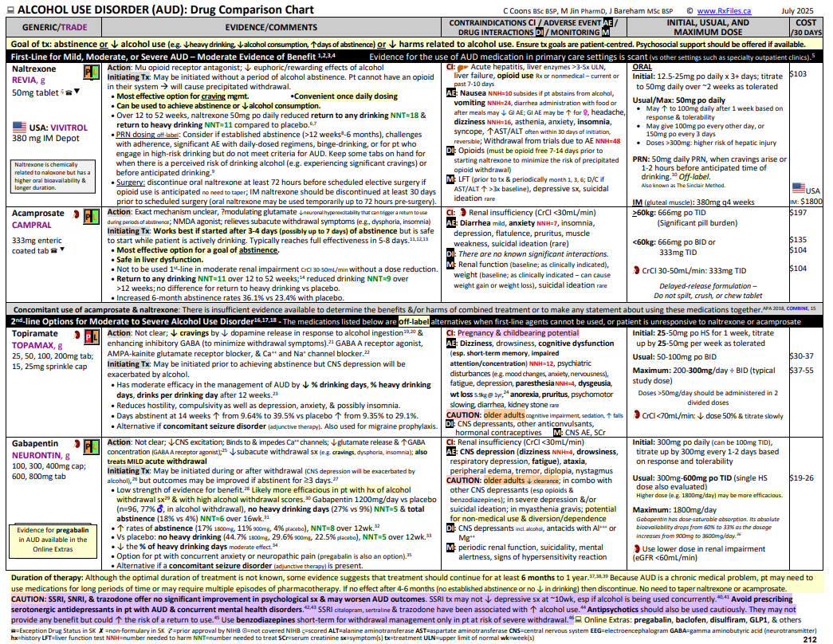
Task: Click the Concomitant use of acamprosate & naltrexone text
Action: click(96, 310)
